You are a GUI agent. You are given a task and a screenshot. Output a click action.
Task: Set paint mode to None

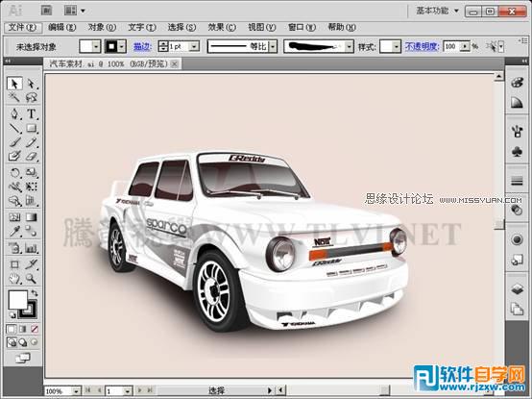pyautogui.click(x=35, y=329)
